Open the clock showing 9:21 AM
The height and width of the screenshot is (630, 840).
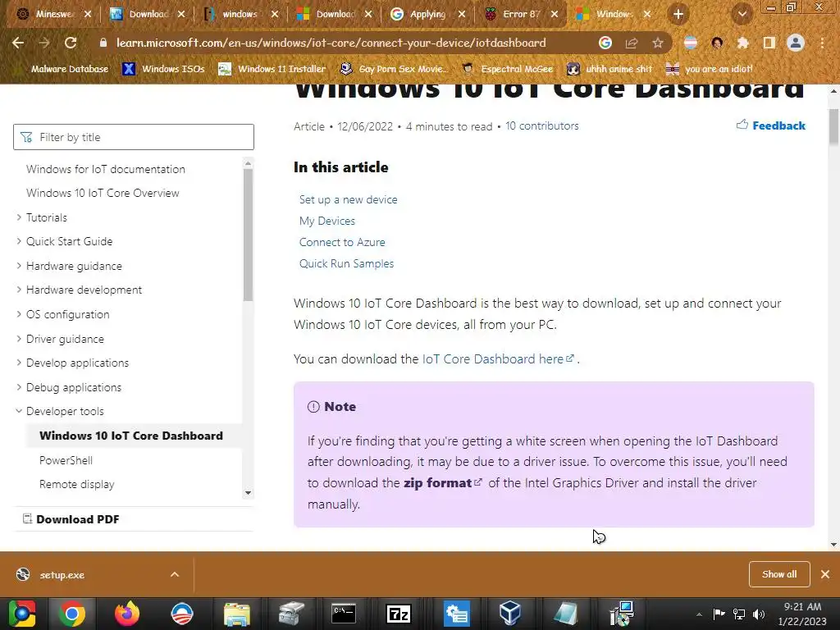click(x=802, y=614)
